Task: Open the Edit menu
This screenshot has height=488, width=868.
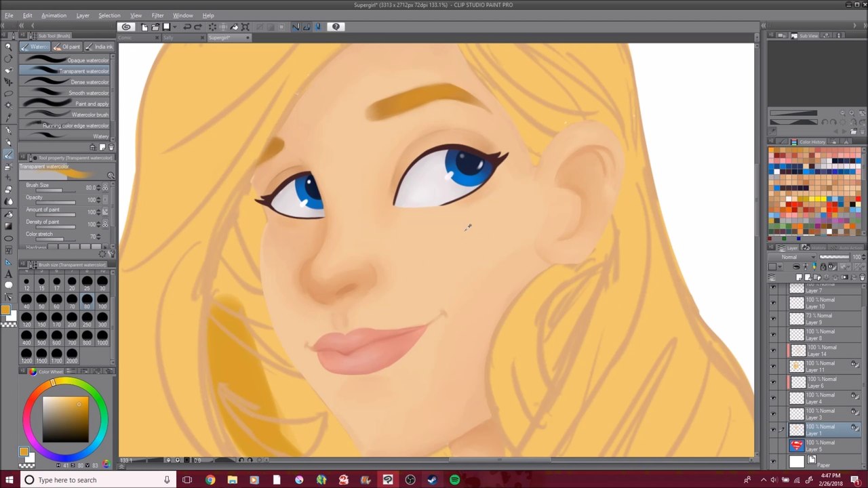Action: tap(27, 16)
